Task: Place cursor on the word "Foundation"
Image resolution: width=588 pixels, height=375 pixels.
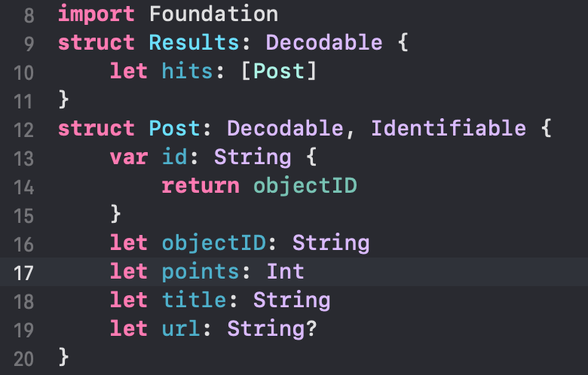Action: click(214, 14)
